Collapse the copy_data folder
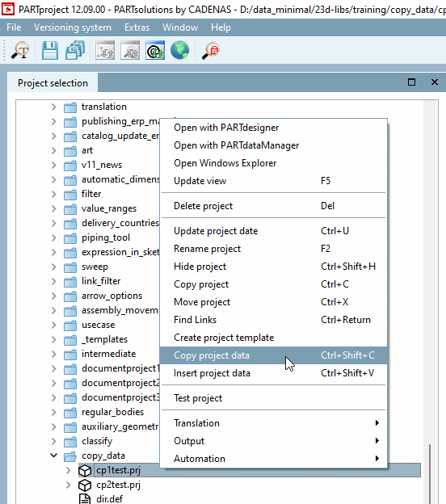The width and height of the screenshot is (446, 504). coord(53,456)
